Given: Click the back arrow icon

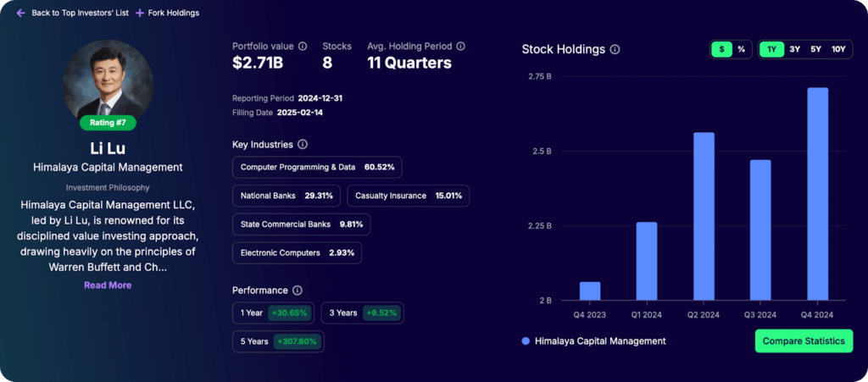Looking at the screenshot, I should tap(20, 13).
